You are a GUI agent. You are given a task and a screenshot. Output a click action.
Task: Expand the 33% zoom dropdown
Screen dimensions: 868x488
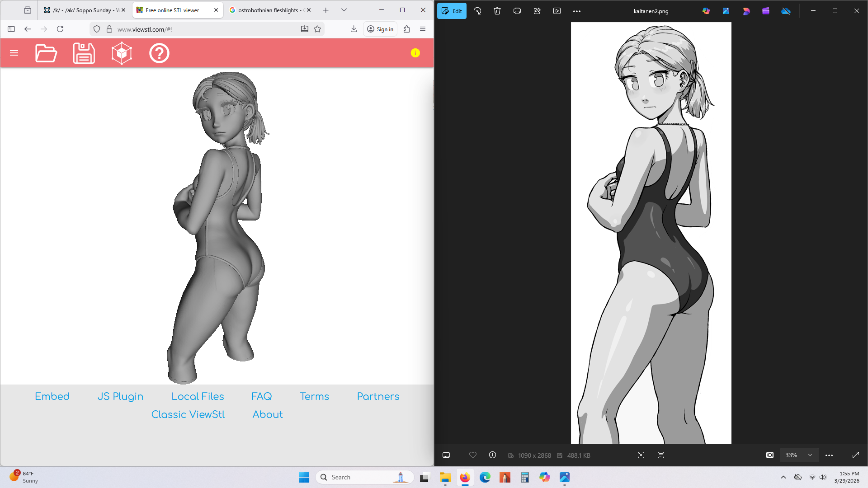click(810, 455)
